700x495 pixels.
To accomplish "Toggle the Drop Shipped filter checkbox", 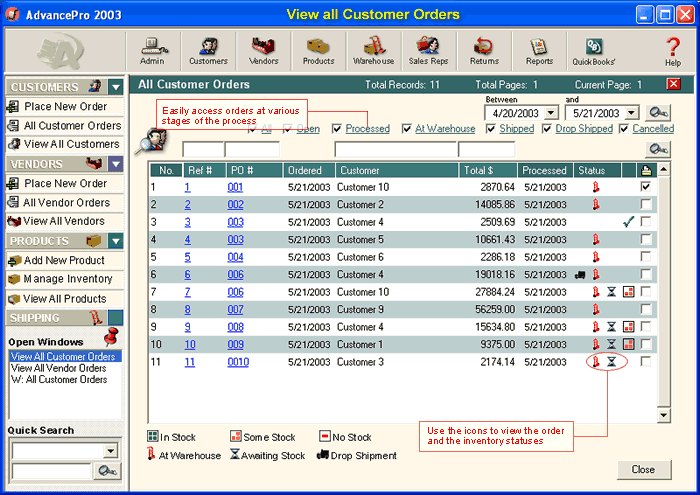I will 546,129.
